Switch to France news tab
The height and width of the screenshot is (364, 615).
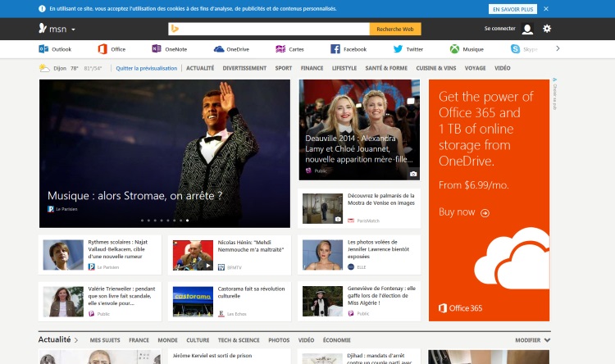[139, 340]
